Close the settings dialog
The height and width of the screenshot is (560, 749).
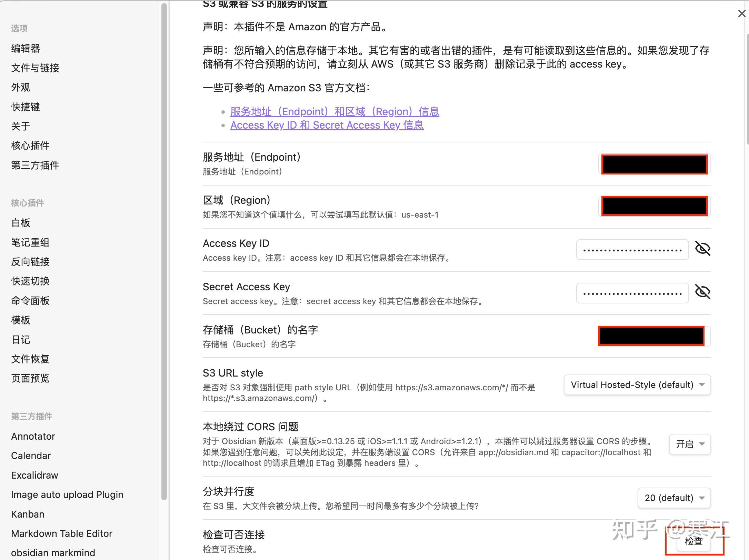coord(741,14)
